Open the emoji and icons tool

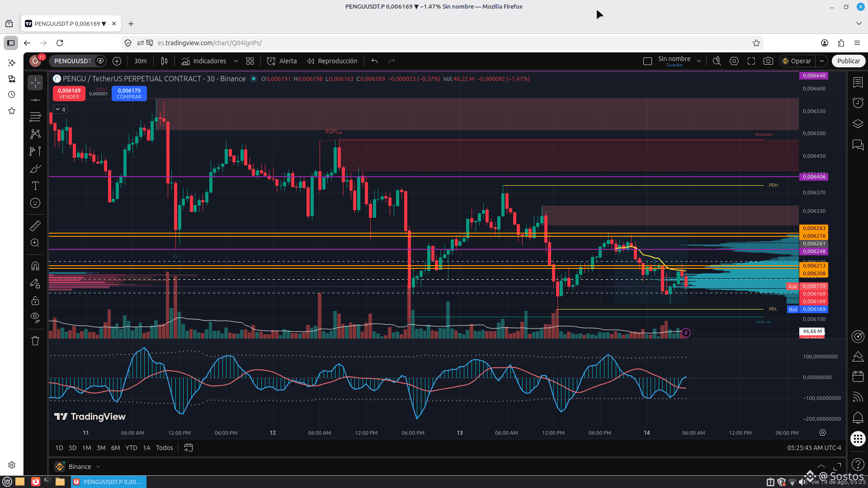[35, 203]
